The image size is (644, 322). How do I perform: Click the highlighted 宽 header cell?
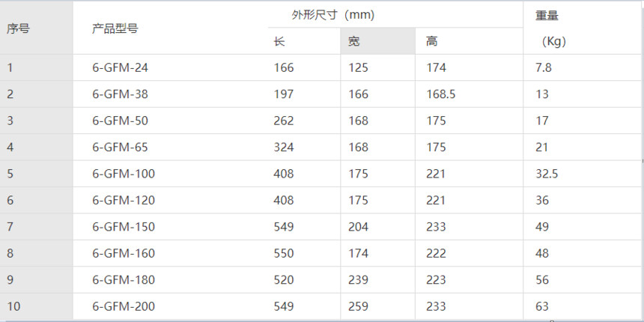coord(354,42)
